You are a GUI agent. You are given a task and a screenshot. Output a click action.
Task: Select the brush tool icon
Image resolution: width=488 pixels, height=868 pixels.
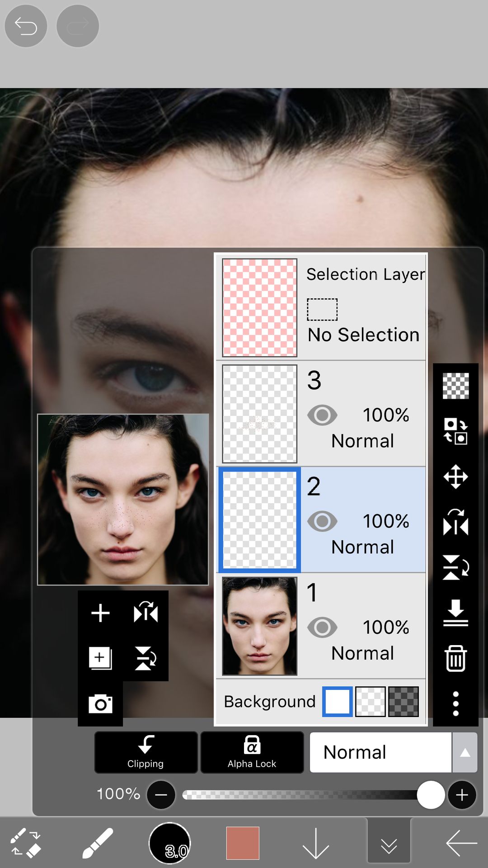pyautogui.click(x=98, y=843)
